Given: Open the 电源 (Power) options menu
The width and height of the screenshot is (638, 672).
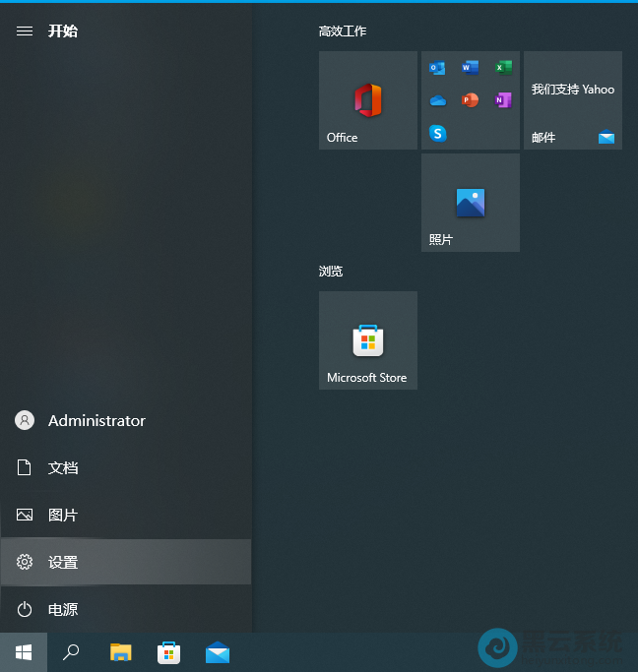Looking at the screenshot, I should (62, 610).
